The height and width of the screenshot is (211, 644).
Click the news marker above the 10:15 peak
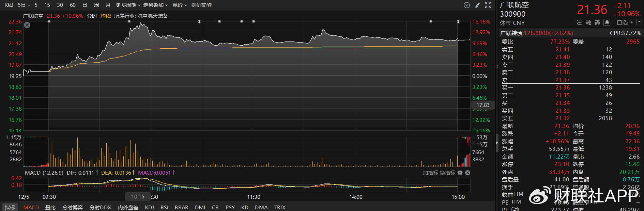point(129,21)
